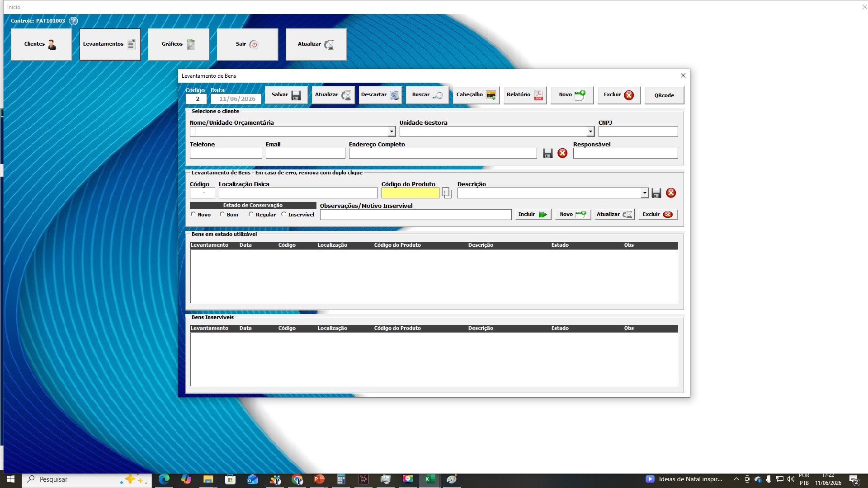Select the Inservível conservation state
The width and height of the screenshot is (868, 488).
pos(283,215)
